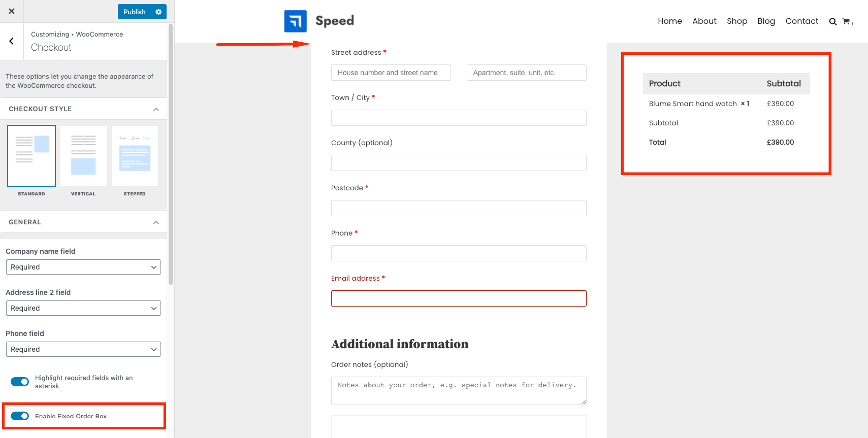The image size is (868, 438).
Task: Close the Customizer with the X icon
Action: (12, 11)
